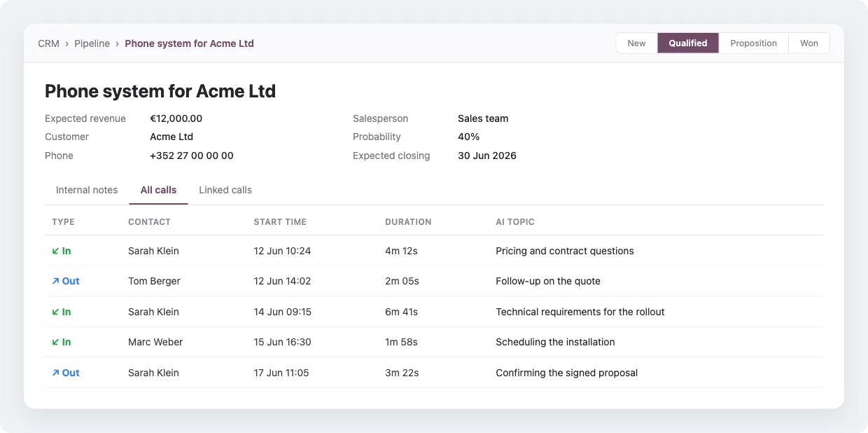Sort by DURATION column header
The height and width of the screenshot is (433, 868).
[x=408, y=221]
